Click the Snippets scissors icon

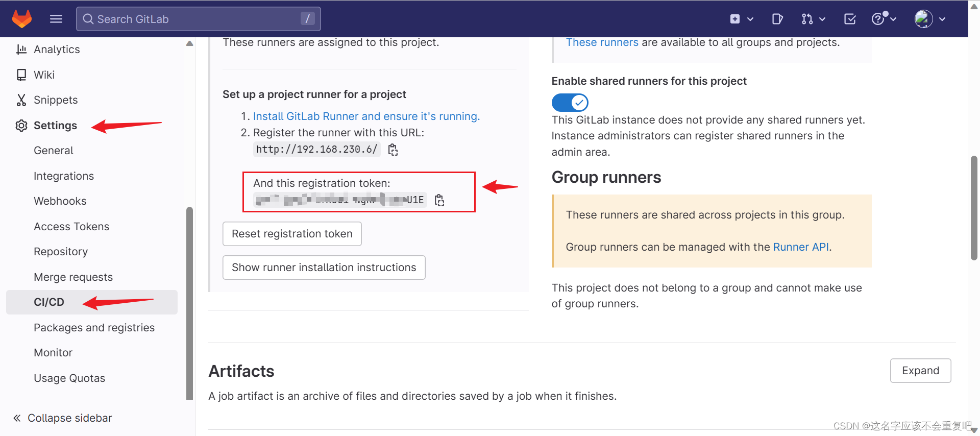click(x=21, y=100)
